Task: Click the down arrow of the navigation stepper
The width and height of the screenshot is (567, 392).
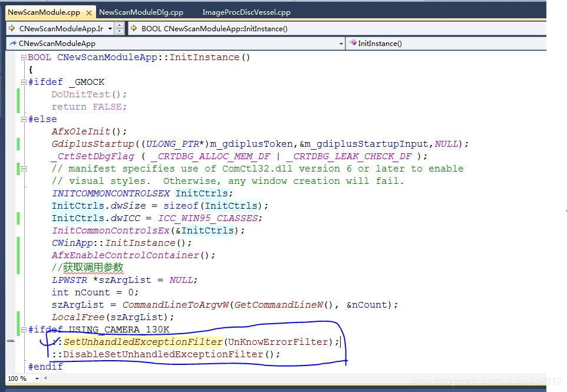Action: pos(120,31)
